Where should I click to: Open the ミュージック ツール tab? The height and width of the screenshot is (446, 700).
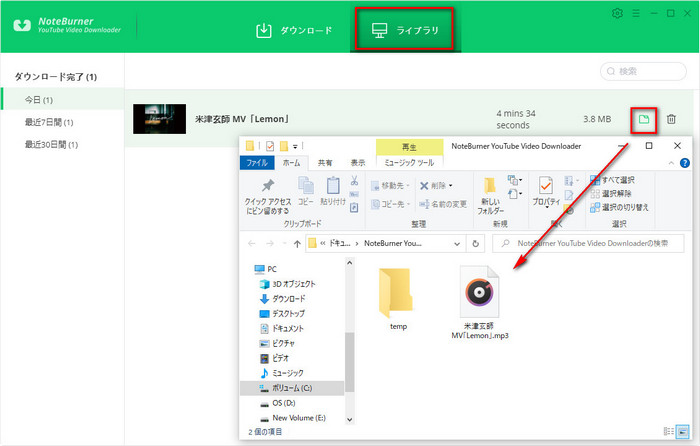(409, 163)
